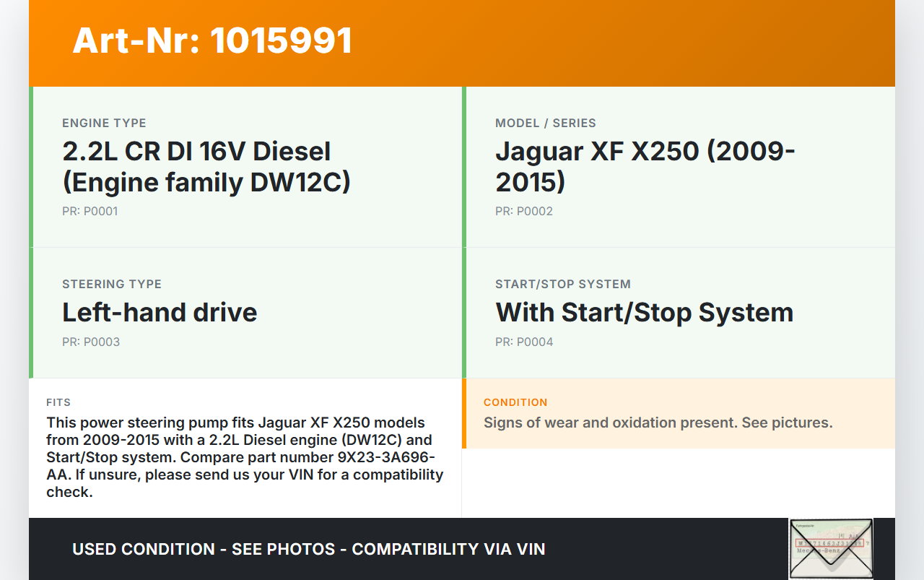Select the "With Start/Stop System" value
Image resolution: width=924 pixels, height=580 pixels.
tap(645, 312)
